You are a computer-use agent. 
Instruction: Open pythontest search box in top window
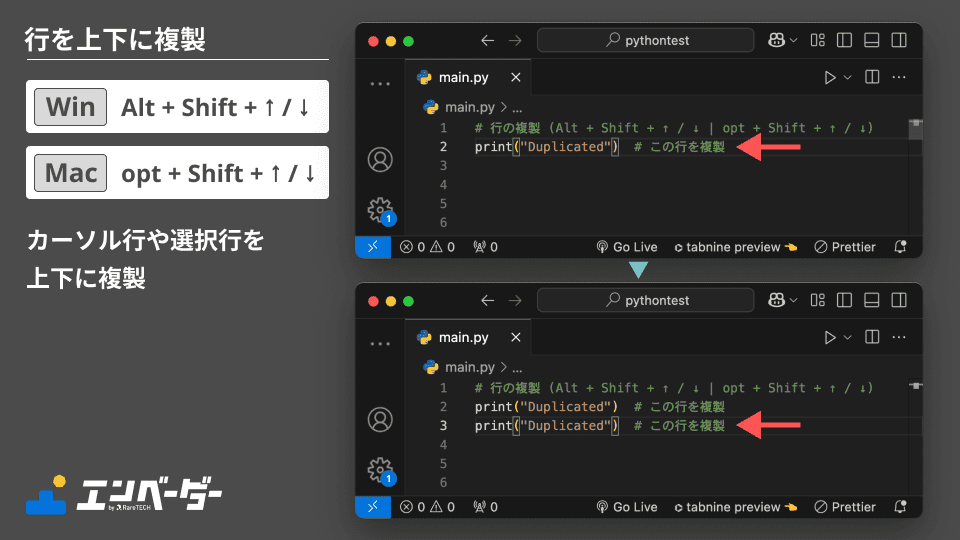pos(645,40)
